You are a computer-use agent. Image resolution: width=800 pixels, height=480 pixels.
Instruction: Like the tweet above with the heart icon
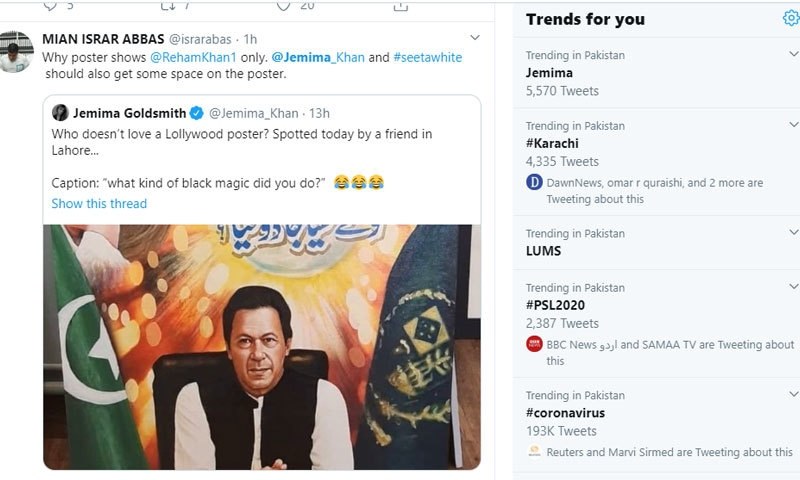[283, 6]
